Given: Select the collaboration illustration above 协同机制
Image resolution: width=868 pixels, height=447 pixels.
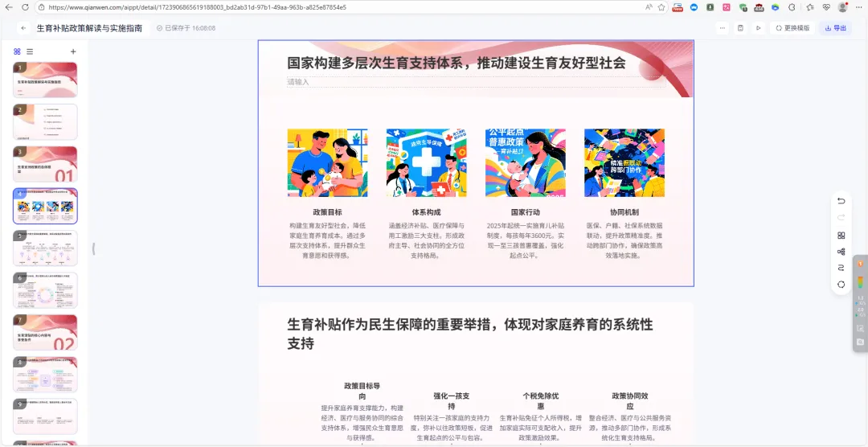Looking at the screenshot, I should point(624,163).
